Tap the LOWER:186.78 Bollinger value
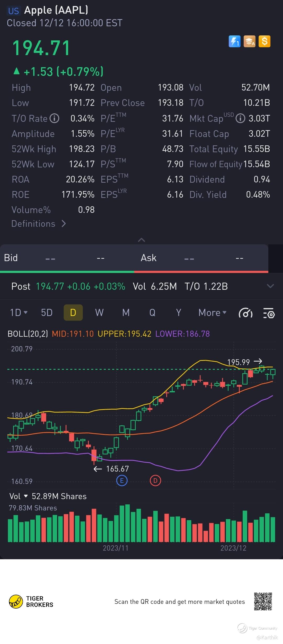 [183, 334]
